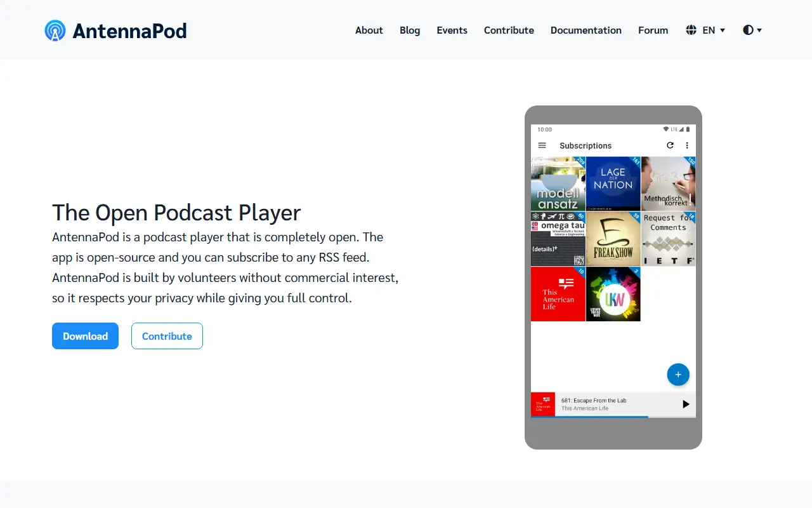Image resolution: width=812 pixels, height=508 pixels.
Task: Click the 681: Escape From the Lab title
Action: click(594, 400)
